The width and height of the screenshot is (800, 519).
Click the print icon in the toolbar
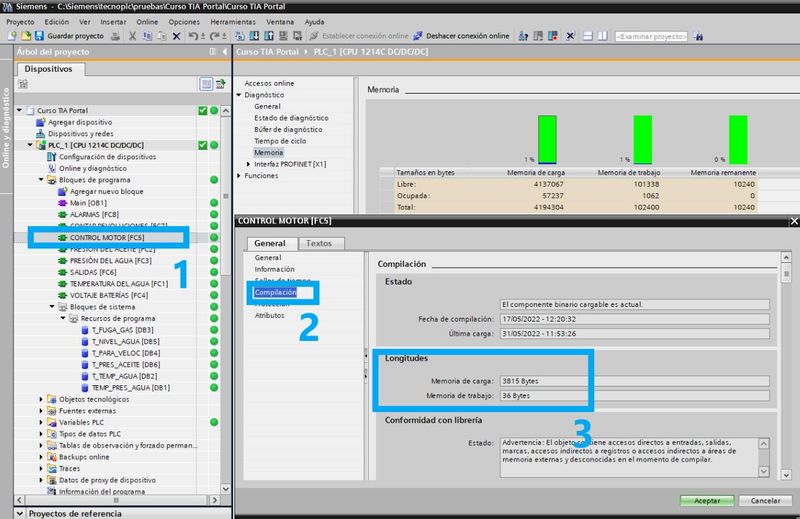pos(117,36)
